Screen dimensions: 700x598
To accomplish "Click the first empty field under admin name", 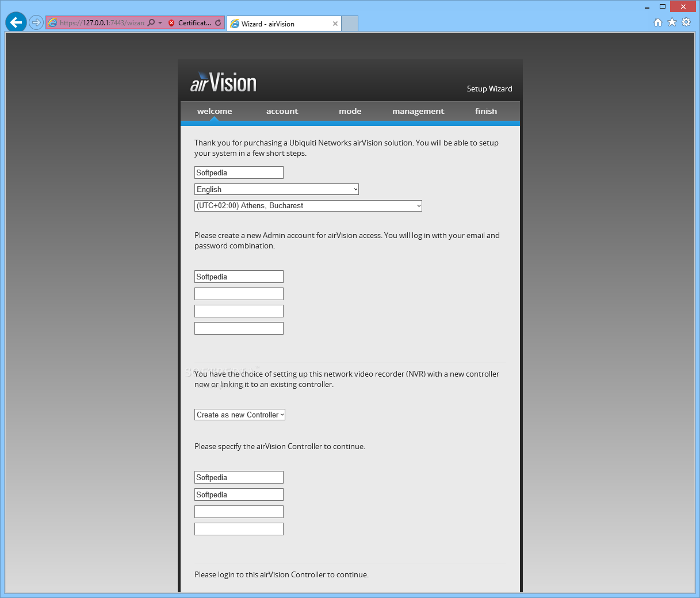I will point(239,294).
